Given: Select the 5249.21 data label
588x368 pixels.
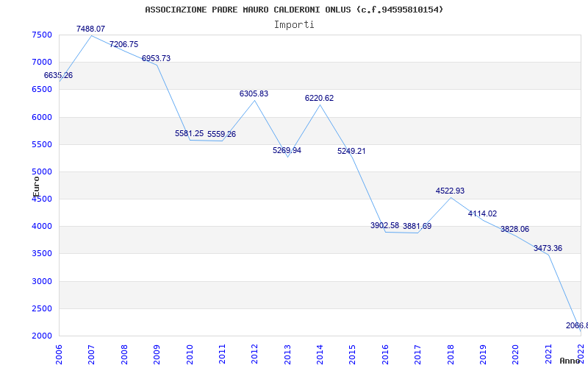Looking at the screenshot, I should [x=351, y=151].
